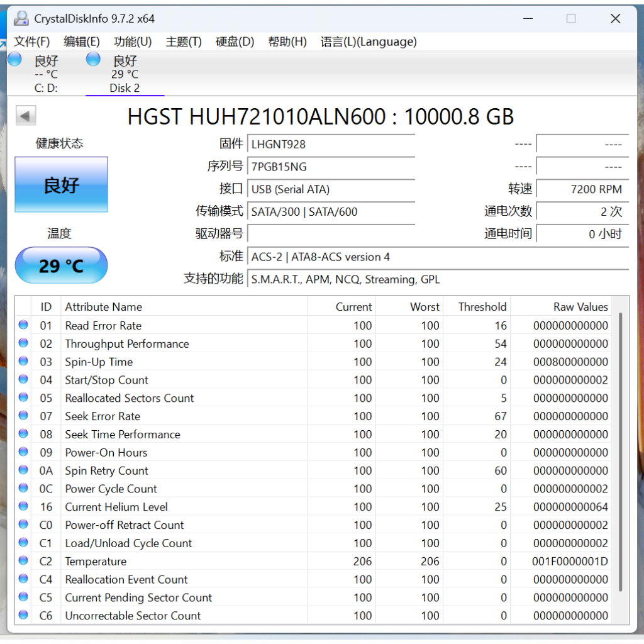
Task: Click the CrystalDiskInfo app icon in title bar
Action: (21, 18)
